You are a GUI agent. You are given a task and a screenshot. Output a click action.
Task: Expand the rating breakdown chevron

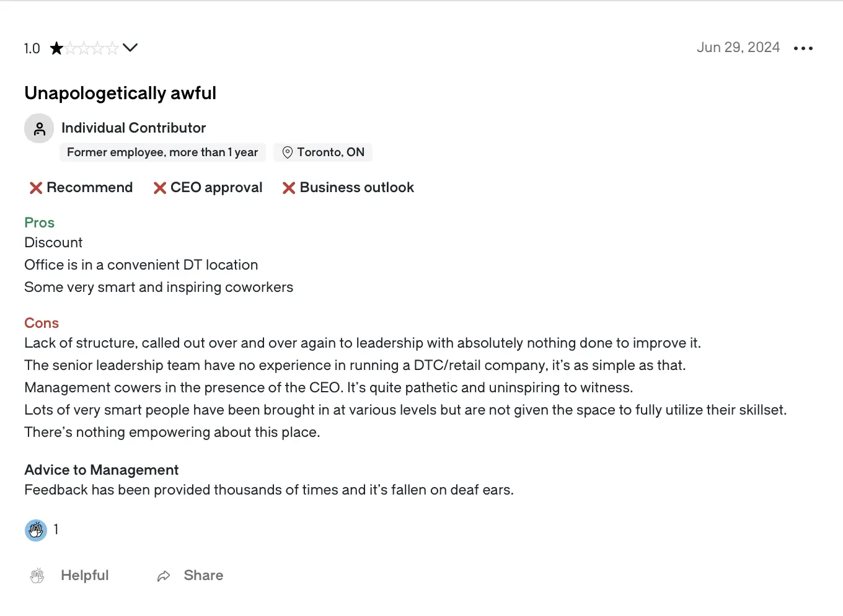coord(130,48)
